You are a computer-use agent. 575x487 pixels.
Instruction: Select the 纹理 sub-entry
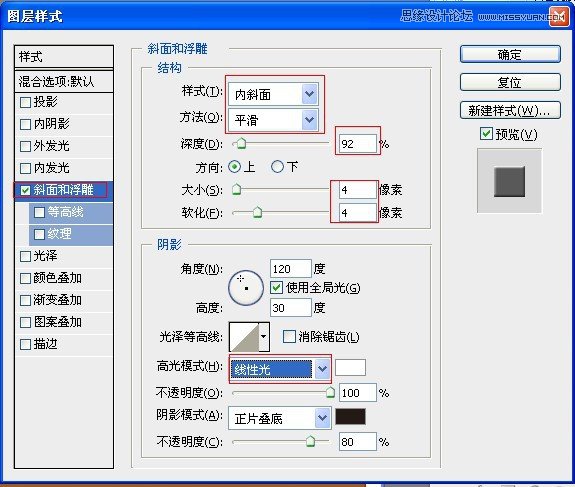pos(71,234)
